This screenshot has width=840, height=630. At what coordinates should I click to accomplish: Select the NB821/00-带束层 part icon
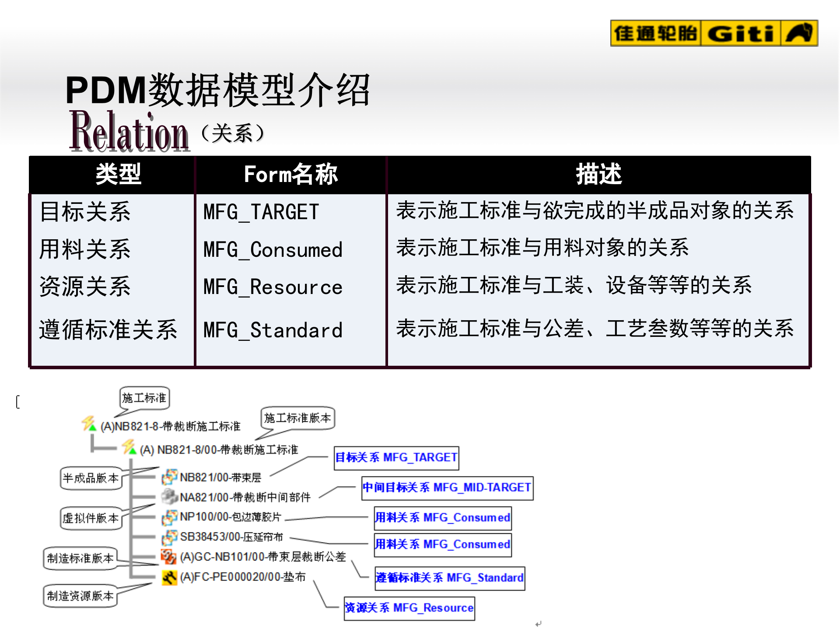[171, 477]
